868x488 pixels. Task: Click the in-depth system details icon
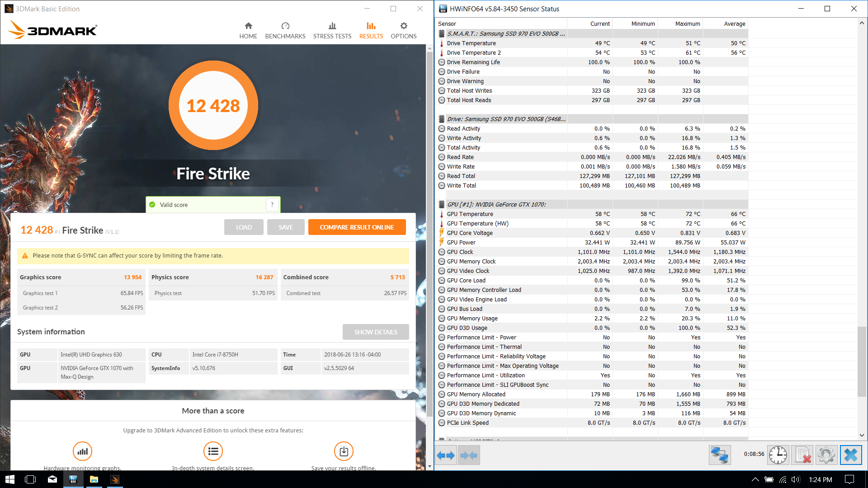pos(213,451)
